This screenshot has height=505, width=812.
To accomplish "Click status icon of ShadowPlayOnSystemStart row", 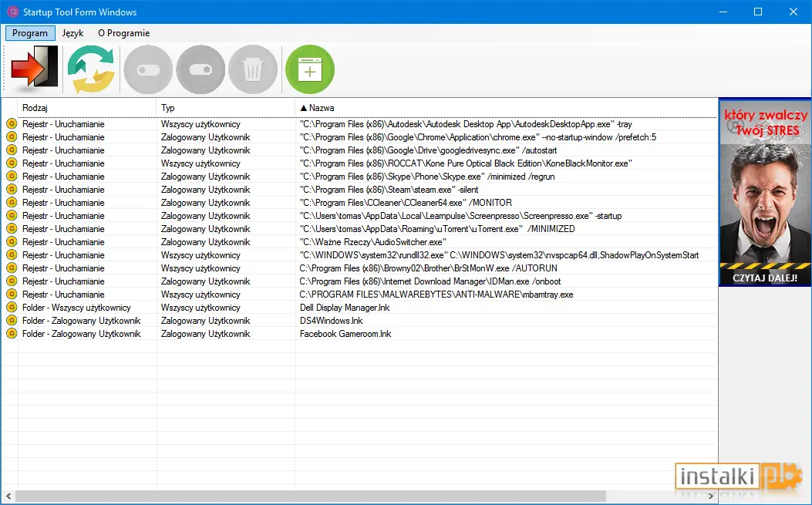I will 12,255.
